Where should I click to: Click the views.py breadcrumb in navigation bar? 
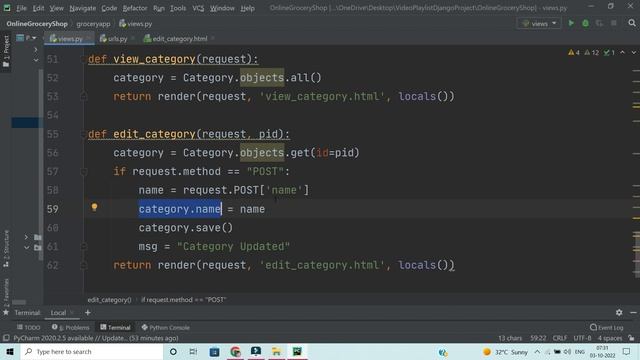[x=136, y=24]
